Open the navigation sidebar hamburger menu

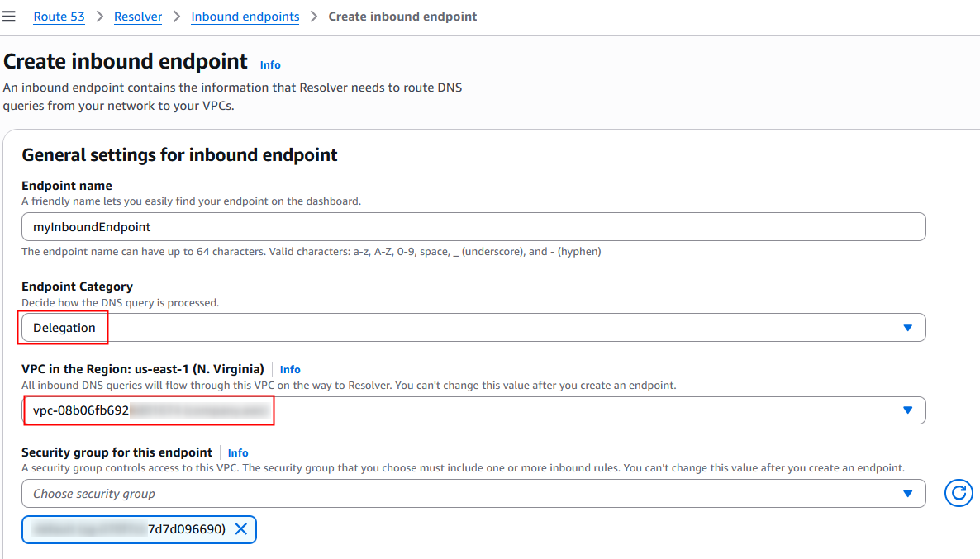(x=9, y=16)
